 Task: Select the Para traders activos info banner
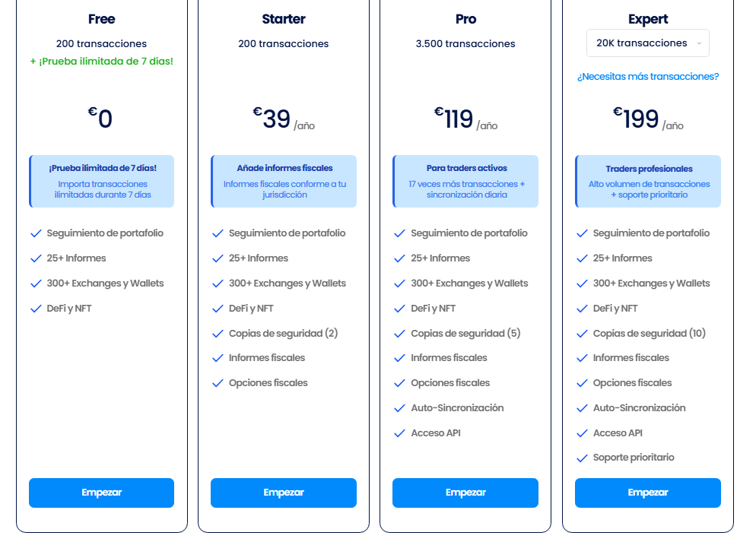pos(465,181)
